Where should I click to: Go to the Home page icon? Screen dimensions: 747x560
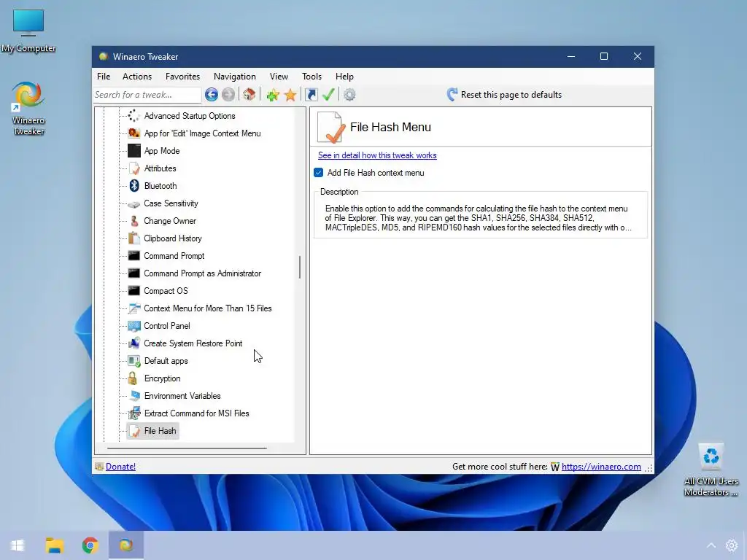click(x=249, y=94)
